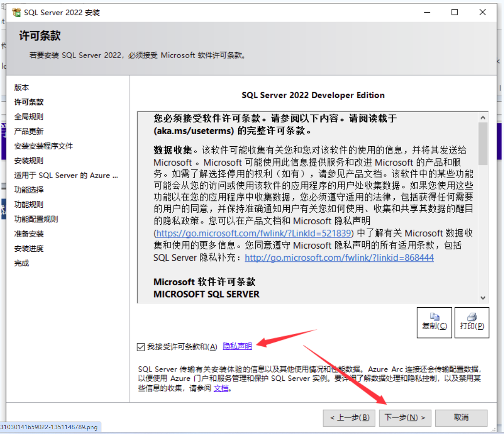Select the 产品更新 step in sidebar
Image resolution: width=504 pixels, height=434 pixels.
point(29,131)
